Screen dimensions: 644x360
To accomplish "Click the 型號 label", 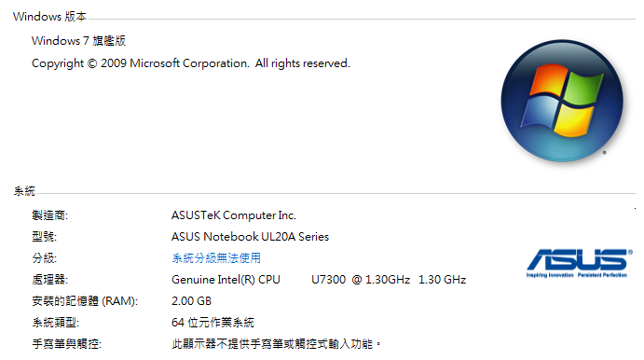I will point(44,237).
